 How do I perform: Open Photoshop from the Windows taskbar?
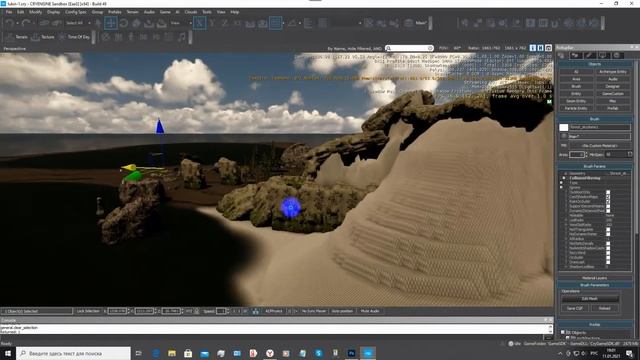[x=351, y=353]
